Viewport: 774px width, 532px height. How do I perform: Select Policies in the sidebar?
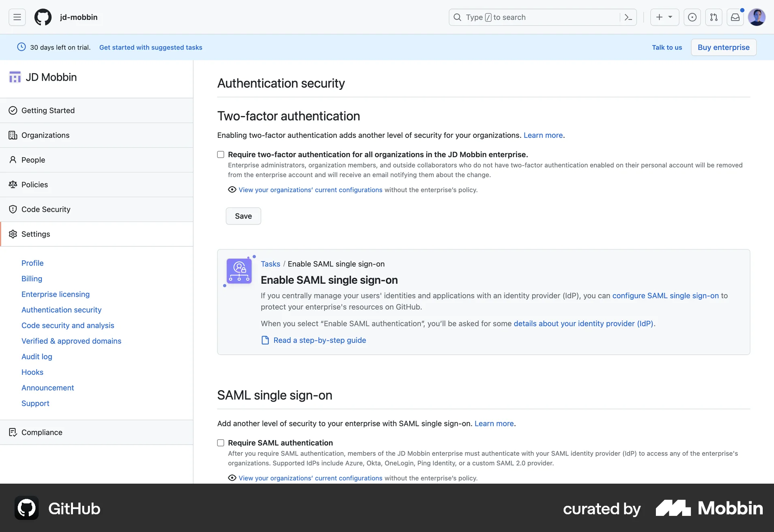[x=34, y=184]
